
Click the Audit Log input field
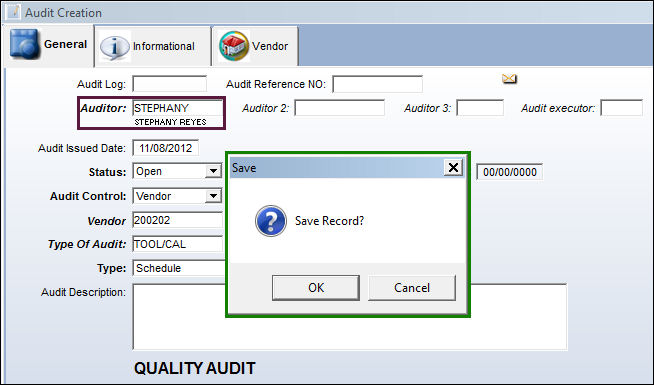click(x=170, y=84)
